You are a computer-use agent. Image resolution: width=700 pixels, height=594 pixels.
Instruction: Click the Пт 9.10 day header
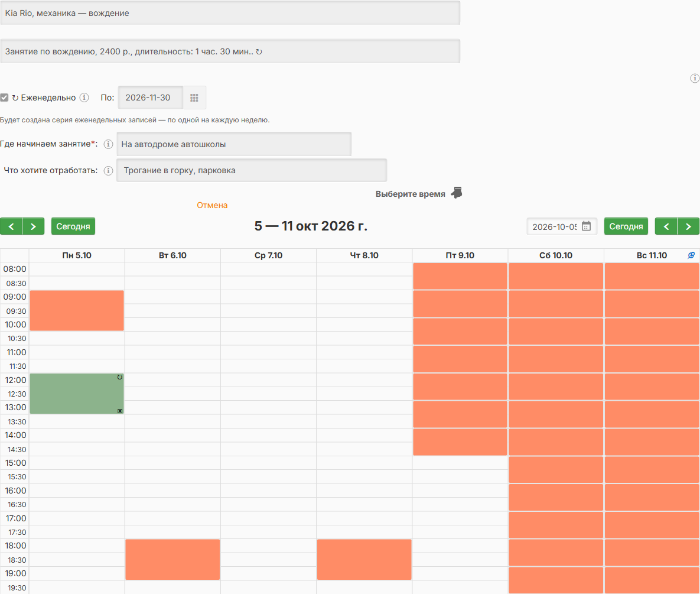[460, 255]
